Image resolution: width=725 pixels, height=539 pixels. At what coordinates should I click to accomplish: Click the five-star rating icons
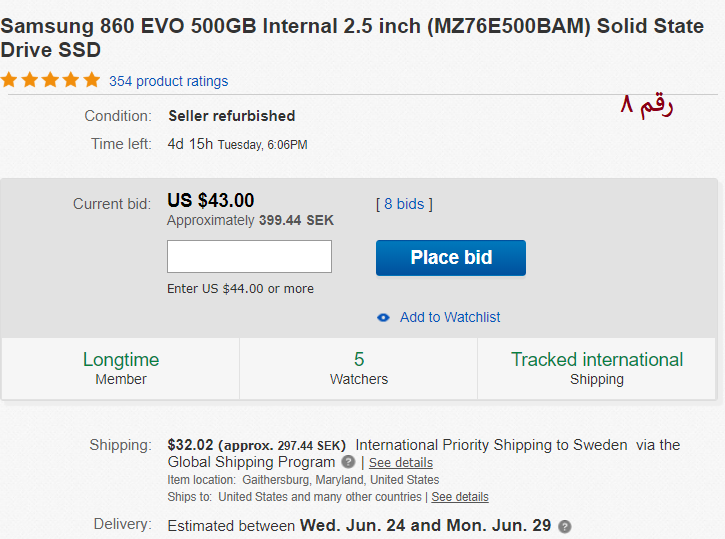(51, 80)
